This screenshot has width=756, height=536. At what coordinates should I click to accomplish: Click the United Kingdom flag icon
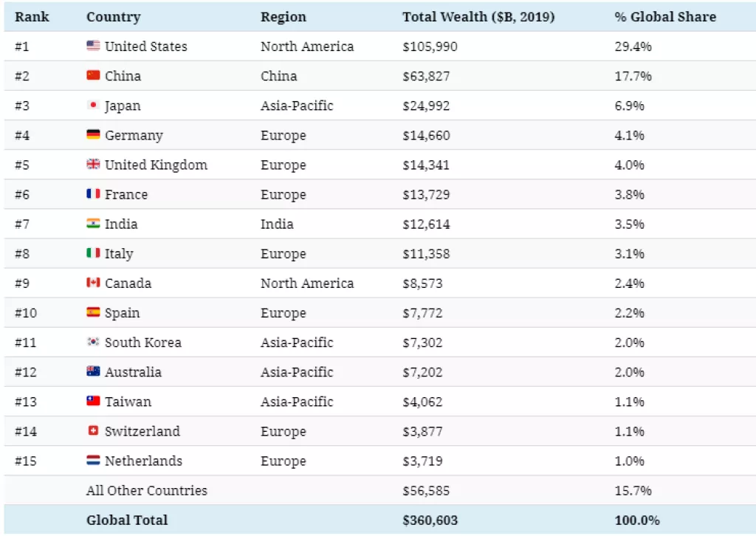[93, 165]
